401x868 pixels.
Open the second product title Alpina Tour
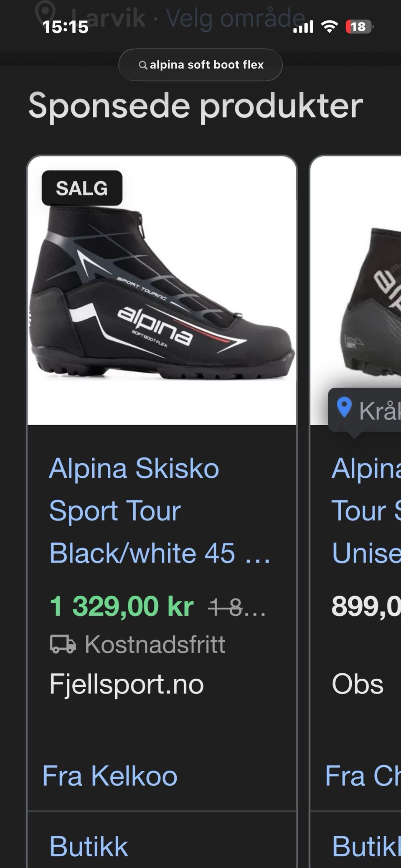(366, 510)
